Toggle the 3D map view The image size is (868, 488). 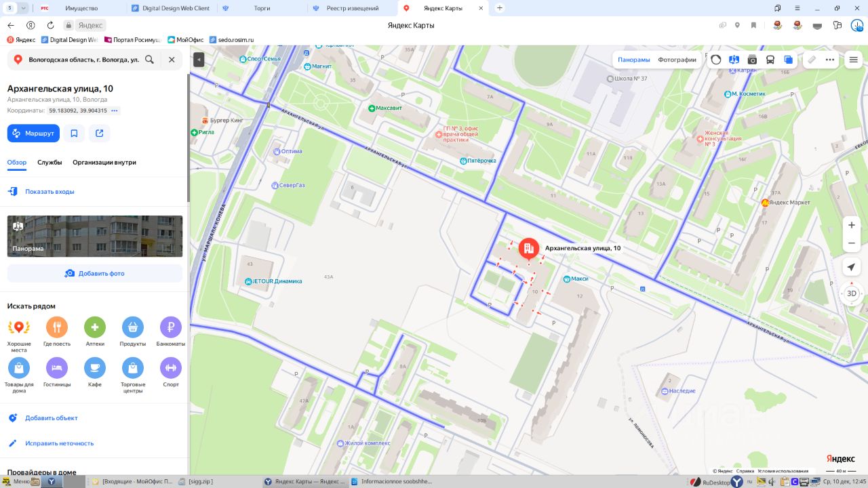tap(852, 293)
